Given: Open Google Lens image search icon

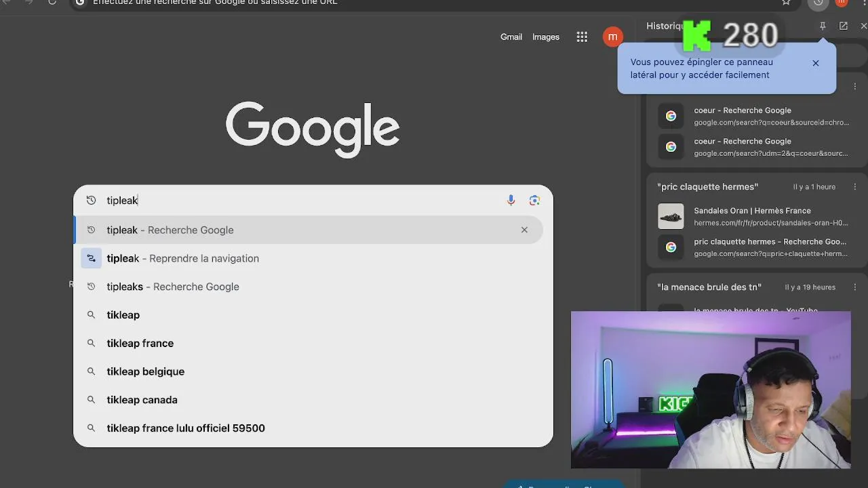Looking at the screenshot, I should [534, 200].
